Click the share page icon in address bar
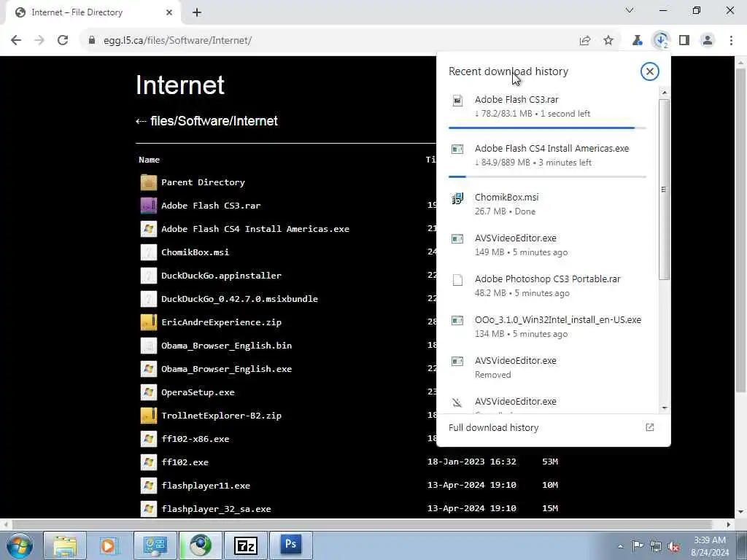 585,41
